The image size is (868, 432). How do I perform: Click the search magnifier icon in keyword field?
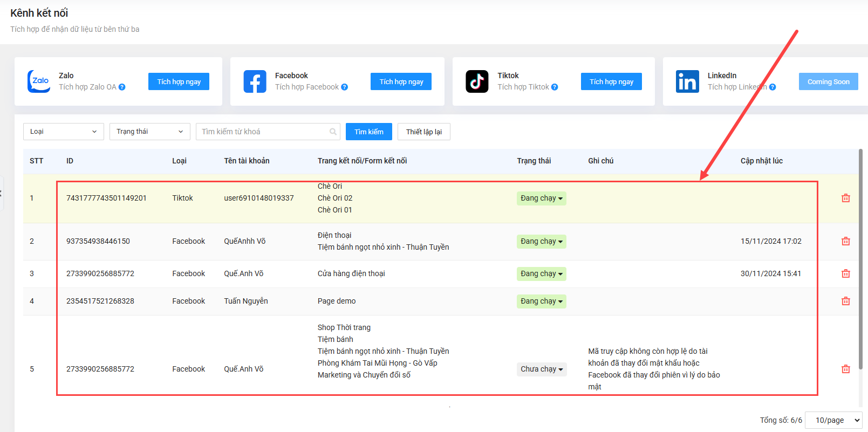333,132
